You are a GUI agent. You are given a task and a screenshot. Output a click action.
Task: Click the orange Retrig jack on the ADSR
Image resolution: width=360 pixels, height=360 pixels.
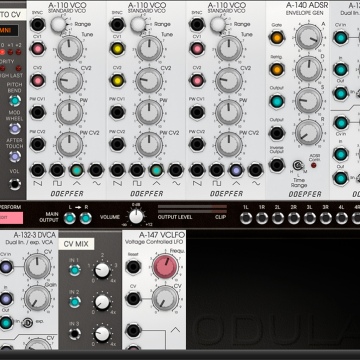click(277, 69)
